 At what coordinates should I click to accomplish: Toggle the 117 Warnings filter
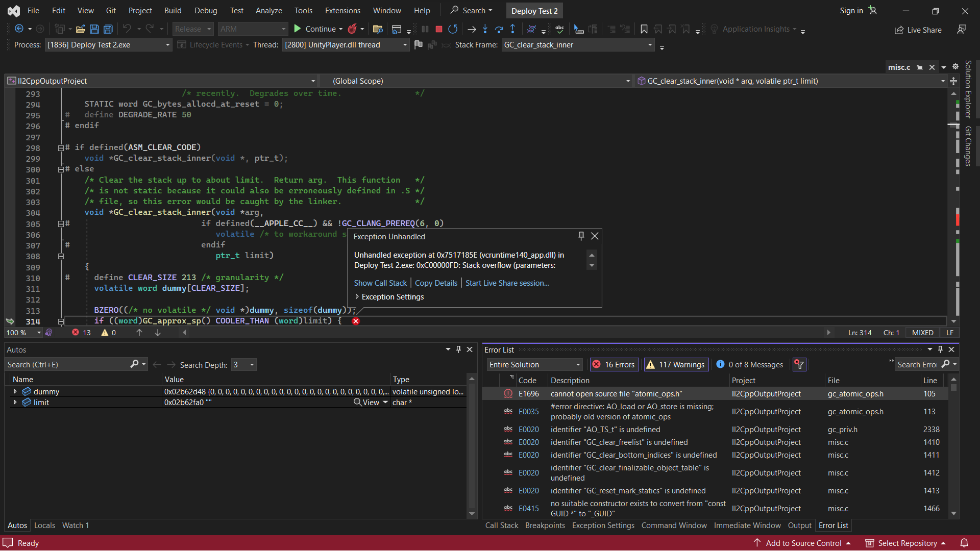click(x=676, y=364)
